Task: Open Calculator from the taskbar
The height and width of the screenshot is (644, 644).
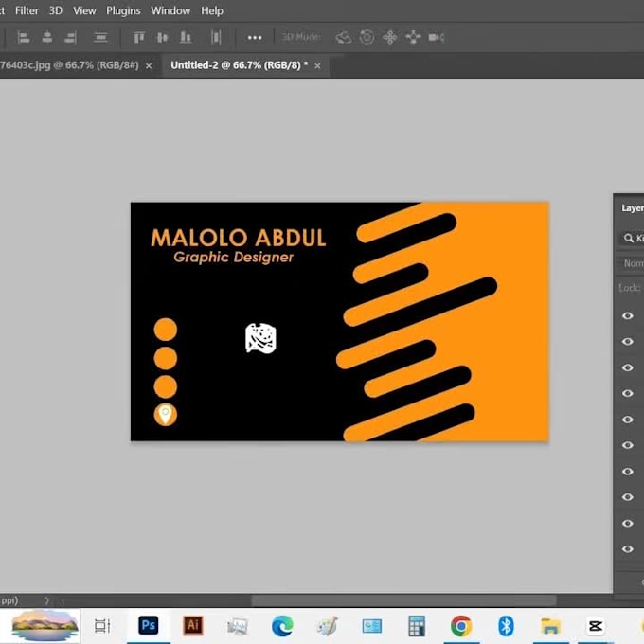Action: (417, 626)
